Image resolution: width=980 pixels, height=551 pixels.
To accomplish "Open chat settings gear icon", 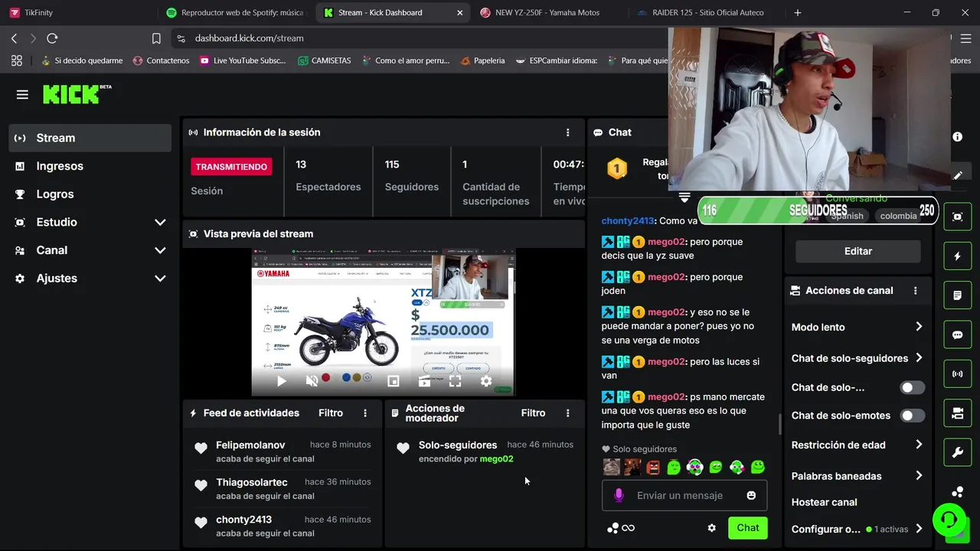I will click(x=711, y=528).
